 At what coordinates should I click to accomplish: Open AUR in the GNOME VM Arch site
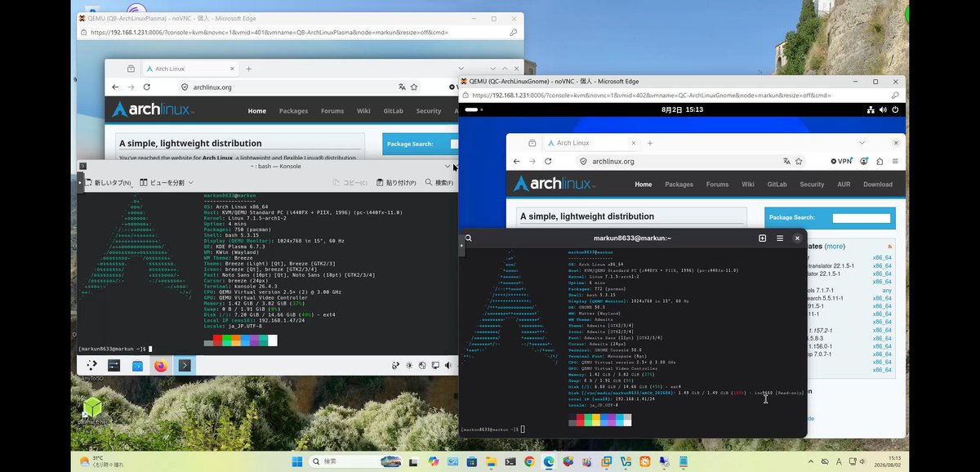pos(844,185)
